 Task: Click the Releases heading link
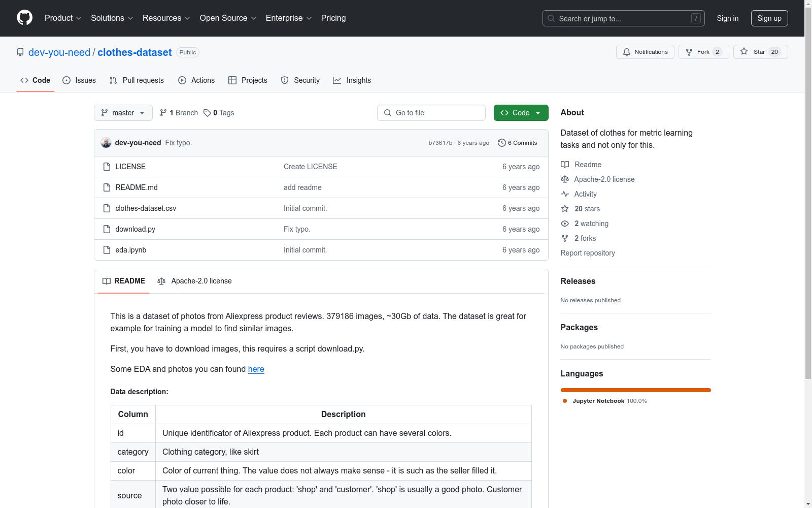(x=578, y=281)
